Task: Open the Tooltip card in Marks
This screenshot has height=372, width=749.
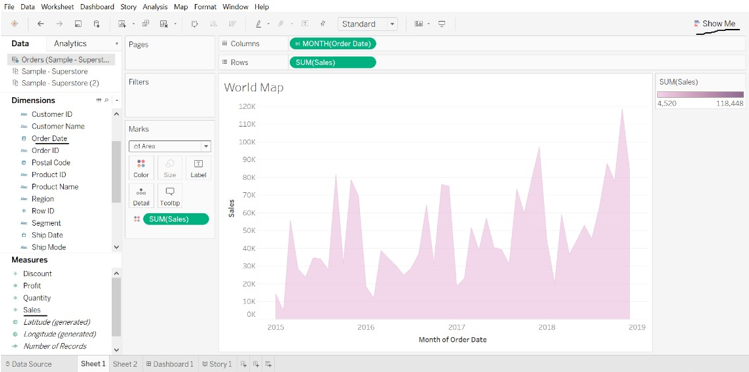Action: pyautogui.click(x=170, y=196)
